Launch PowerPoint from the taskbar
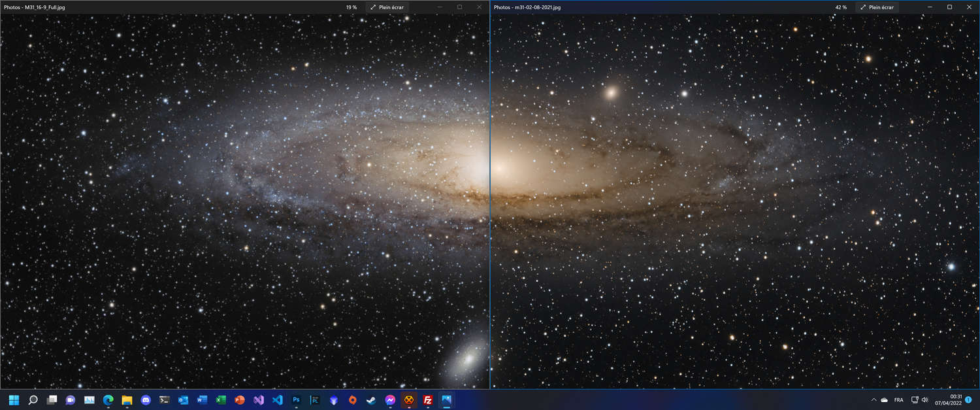This screenshot has width=980, height=410. (x=240, y=400)
